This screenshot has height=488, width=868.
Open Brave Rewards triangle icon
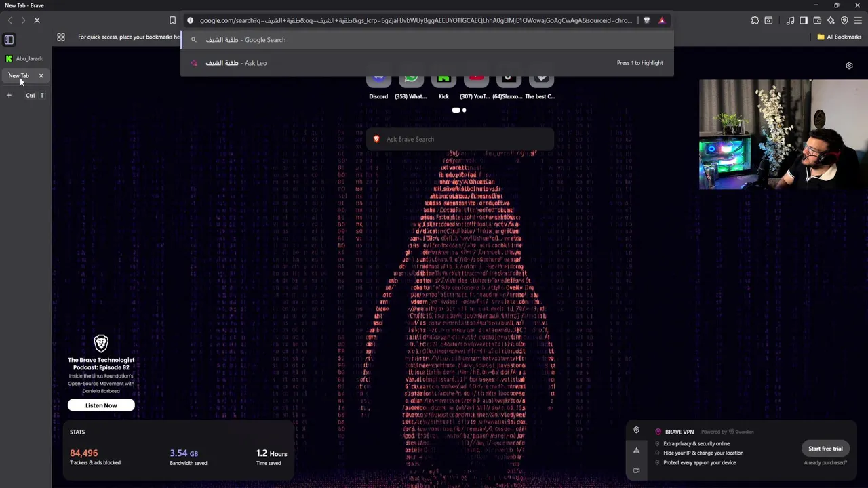(x=662, y=20)
